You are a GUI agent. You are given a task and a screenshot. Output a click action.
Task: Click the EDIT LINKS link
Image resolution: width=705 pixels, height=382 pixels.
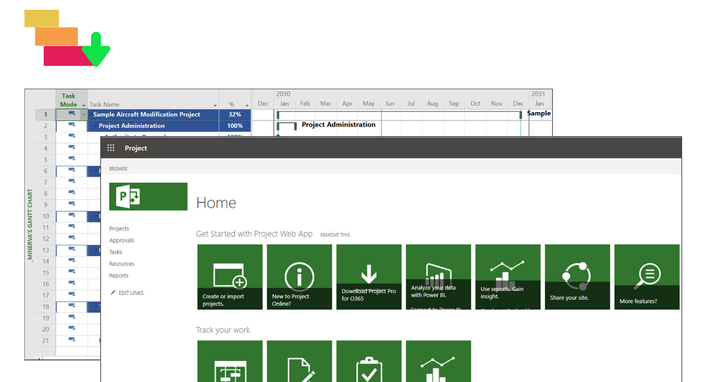pos(131,293)
